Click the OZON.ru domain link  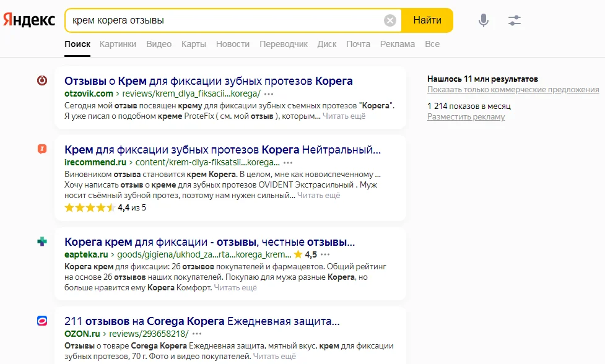[x=82, y=334]
